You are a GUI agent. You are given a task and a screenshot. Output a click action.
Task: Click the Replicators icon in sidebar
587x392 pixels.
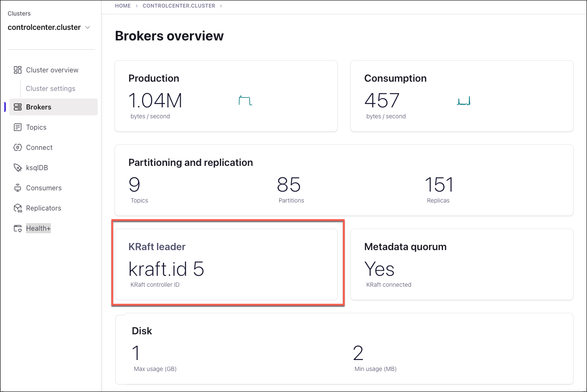[x=18, y=208]
